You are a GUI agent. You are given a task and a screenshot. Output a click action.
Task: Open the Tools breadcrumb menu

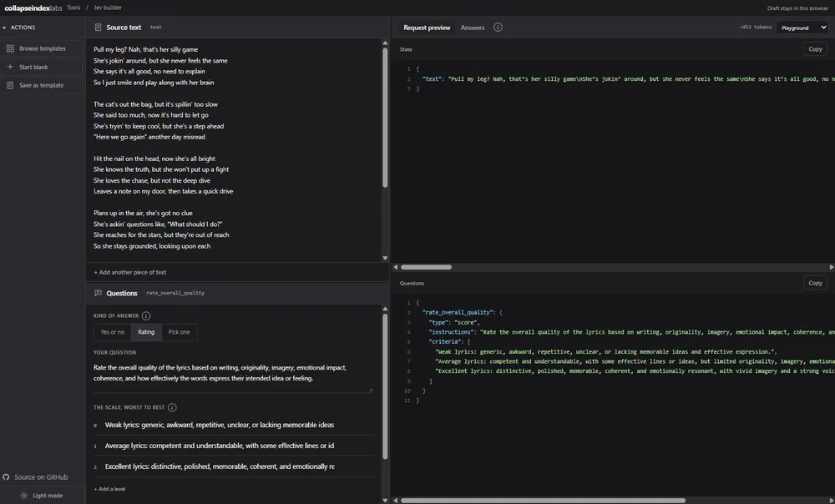(73, 8)
